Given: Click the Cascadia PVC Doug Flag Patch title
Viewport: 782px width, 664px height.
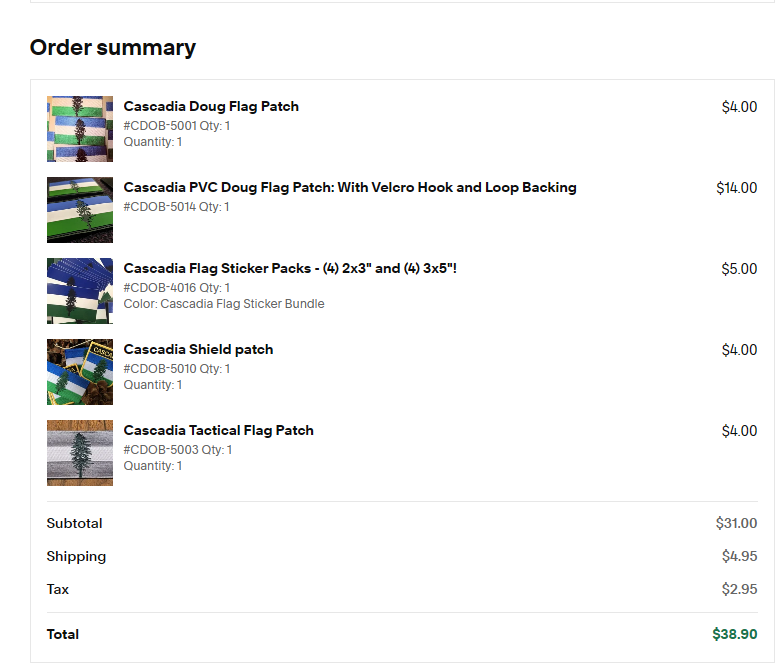Looking at the screenshot, I should tap(350, 188).
